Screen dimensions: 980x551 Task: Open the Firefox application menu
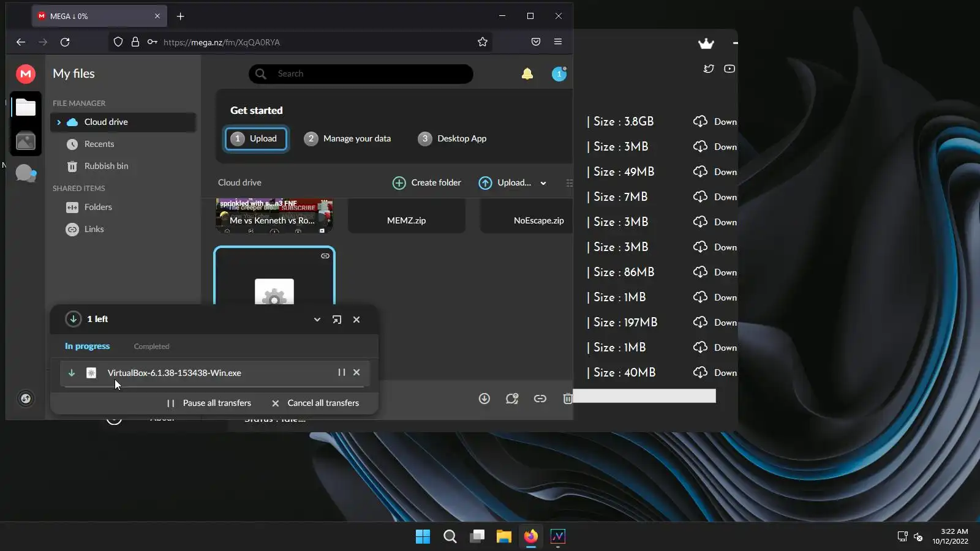pyautogui.click(x=558, y=42)
